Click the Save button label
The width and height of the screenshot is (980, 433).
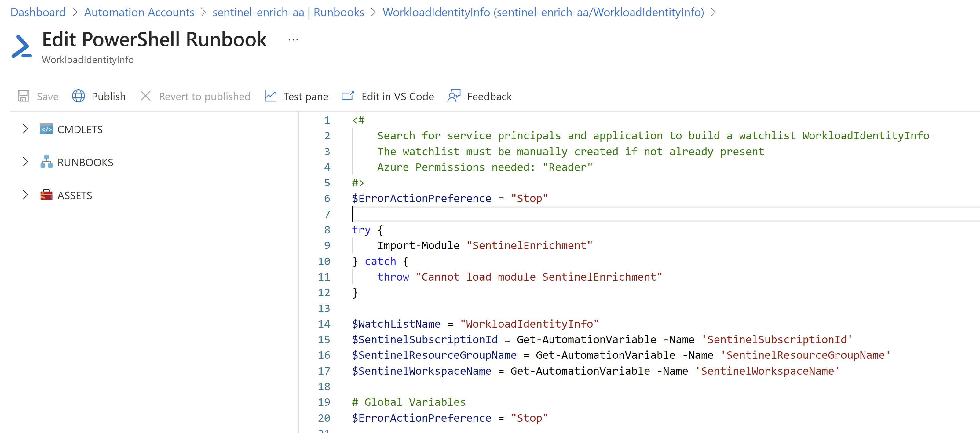point(48,97)
